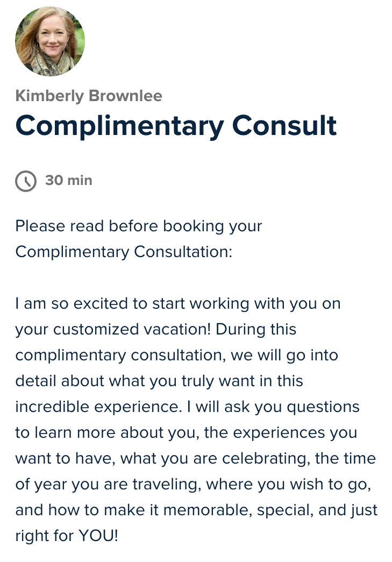Click the line 'to learn more about you'
The image size is (392, 562).
coord(186,432)
